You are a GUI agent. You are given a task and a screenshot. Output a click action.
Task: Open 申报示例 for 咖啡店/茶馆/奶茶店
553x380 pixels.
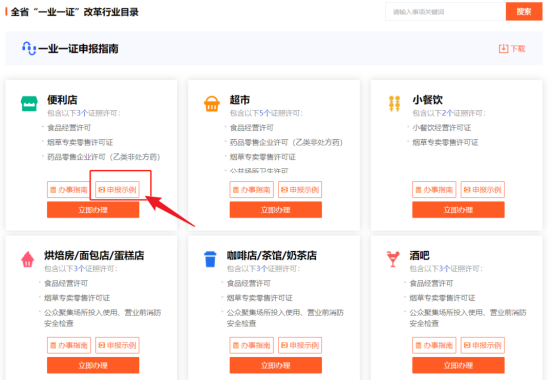(300, 345)
